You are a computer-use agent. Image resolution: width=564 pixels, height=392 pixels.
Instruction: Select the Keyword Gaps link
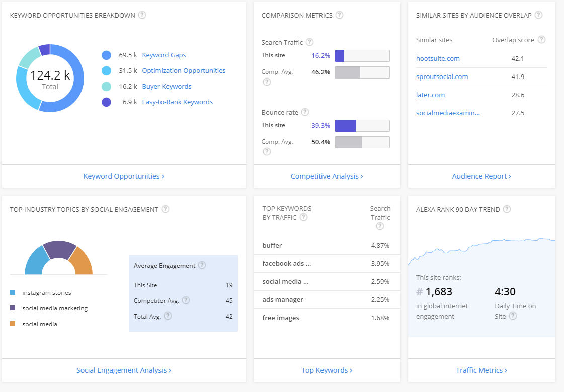164,55
